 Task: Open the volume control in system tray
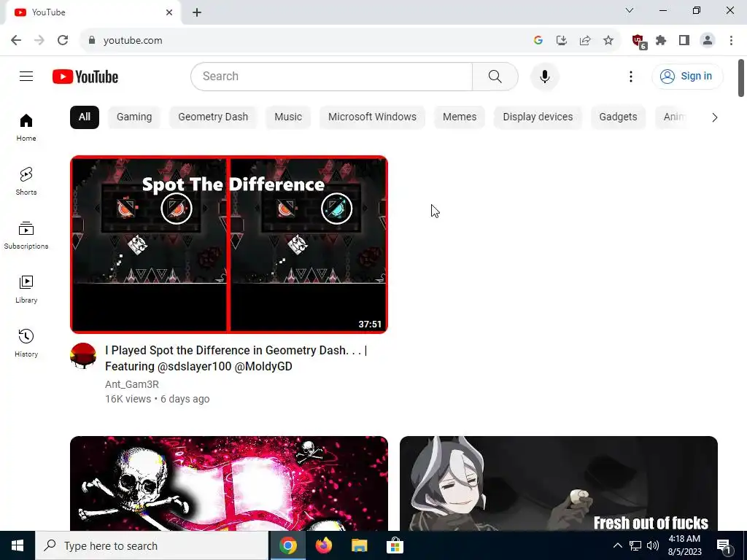point(653,545)
